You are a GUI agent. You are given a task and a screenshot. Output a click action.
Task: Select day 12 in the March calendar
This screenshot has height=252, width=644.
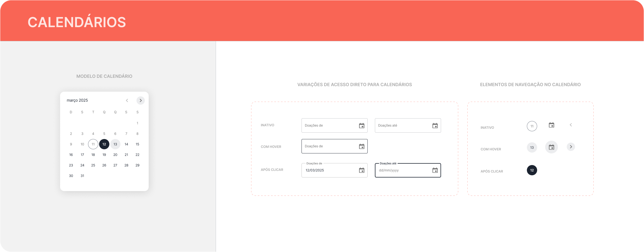coord(104,144)
